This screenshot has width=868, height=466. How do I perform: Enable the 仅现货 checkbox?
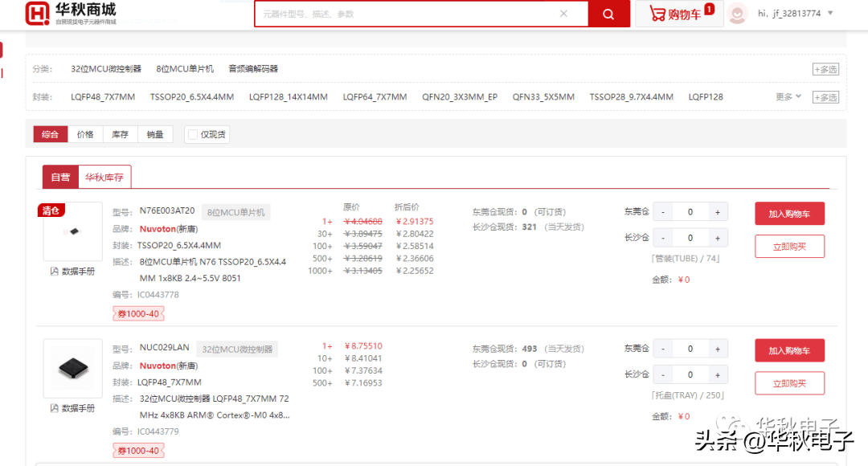pos(193,134)
